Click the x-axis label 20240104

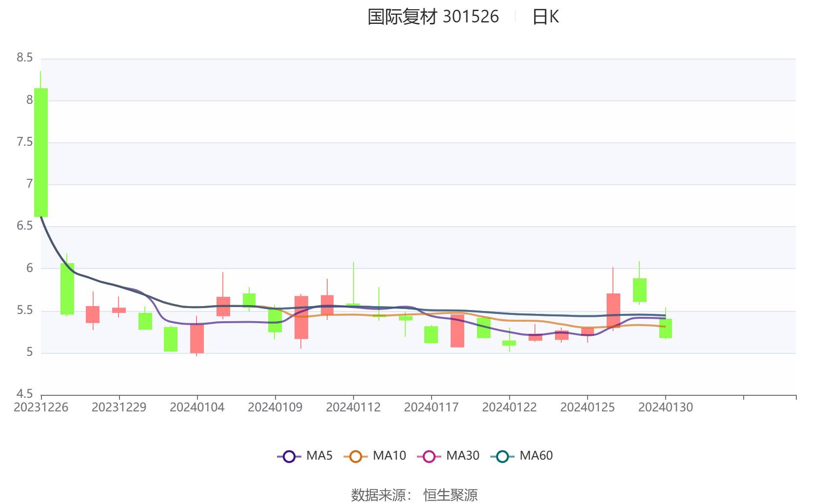[197, 407]
